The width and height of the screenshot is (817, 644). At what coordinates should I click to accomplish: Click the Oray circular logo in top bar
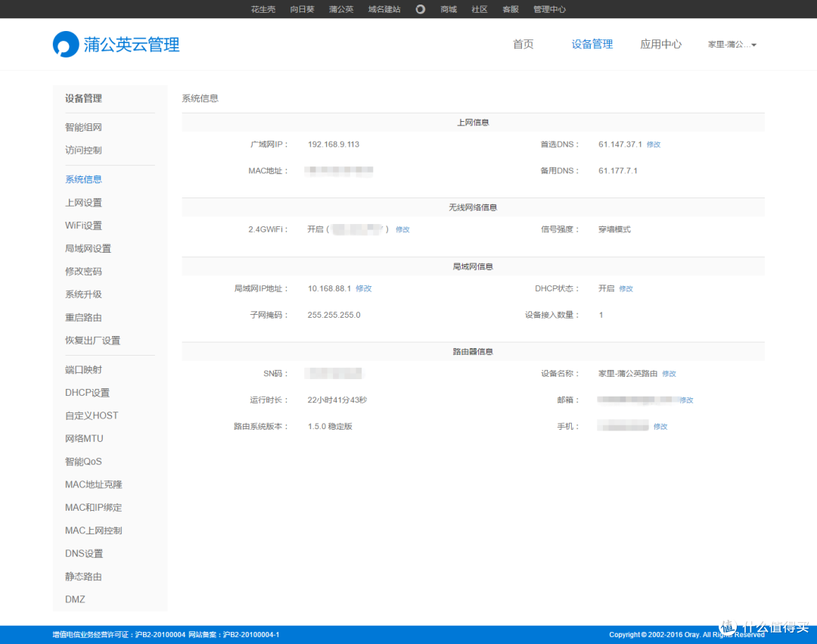420,9
